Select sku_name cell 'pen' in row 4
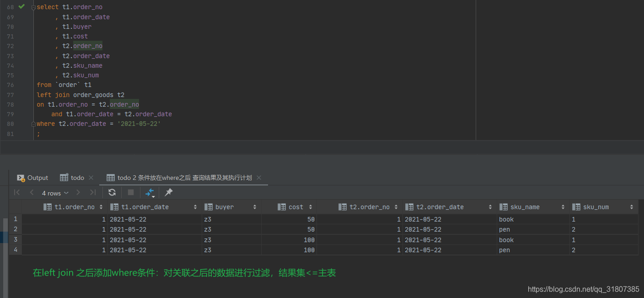644x298 pixels. point(533,250)
